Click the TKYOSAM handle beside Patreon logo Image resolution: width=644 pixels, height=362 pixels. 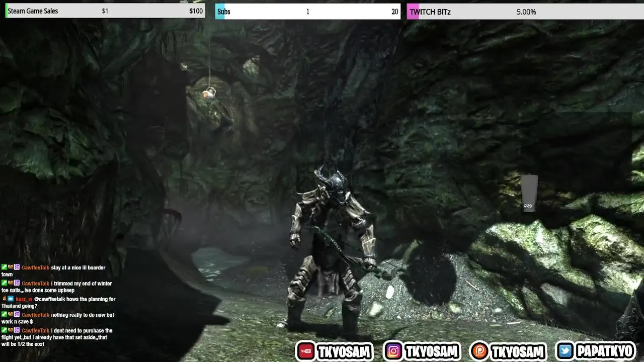coord(518,351)
